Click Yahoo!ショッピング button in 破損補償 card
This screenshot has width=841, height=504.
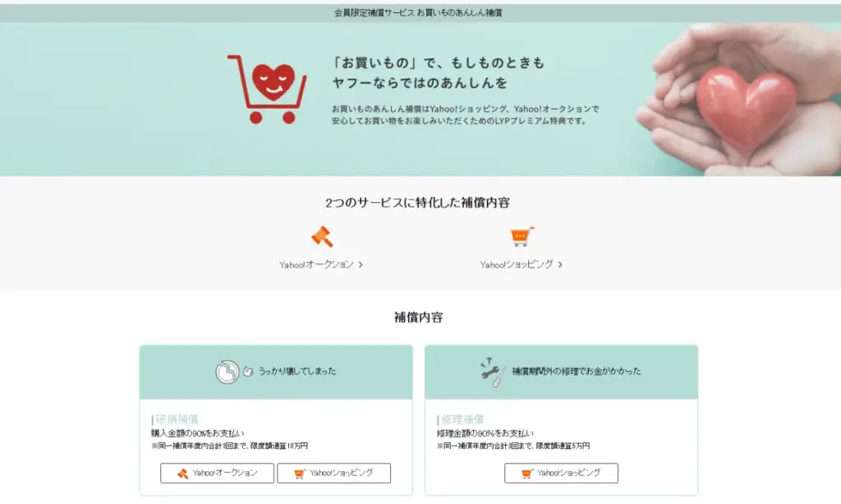334,474
